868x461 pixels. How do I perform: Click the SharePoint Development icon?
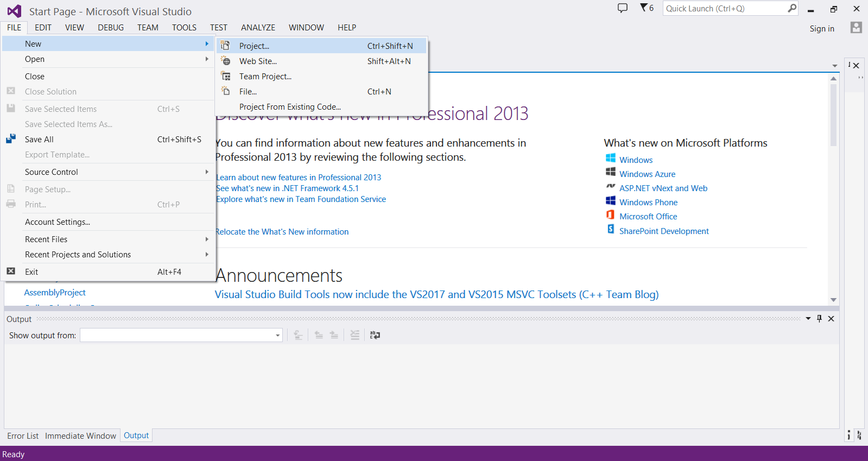tap(611, 229)
